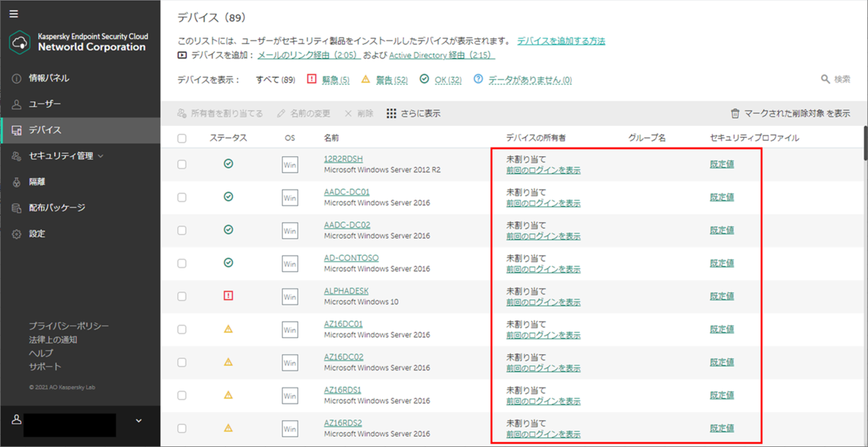Screen dimensions: 868x447
Task: Show 前回のログイン for device 12R2RDSH
Action: pos(543,171)
